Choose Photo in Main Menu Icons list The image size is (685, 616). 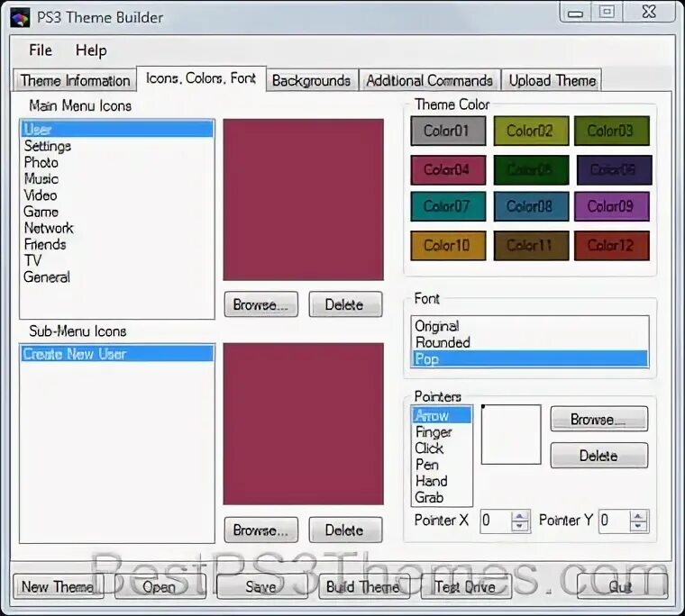tap(117, 162)
